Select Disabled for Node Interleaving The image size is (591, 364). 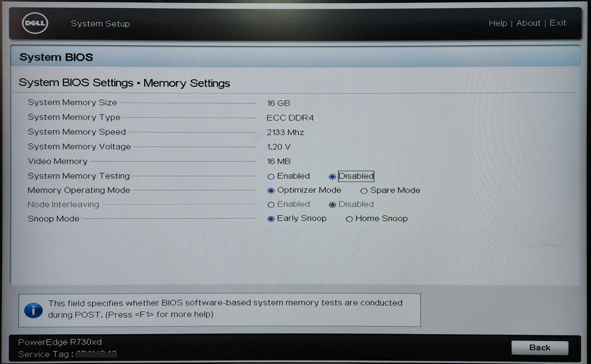(x=332, y=205)
